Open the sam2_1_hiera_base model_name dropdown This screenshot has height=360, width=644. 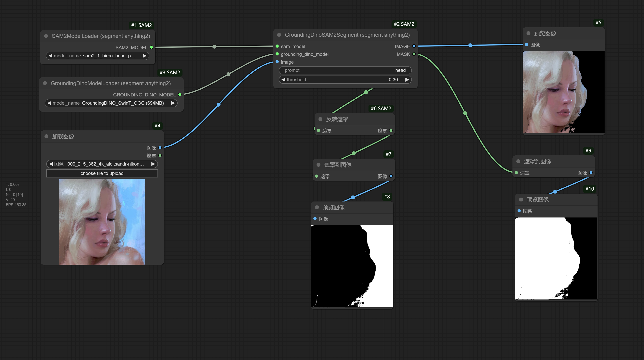[x=98, y=56]
